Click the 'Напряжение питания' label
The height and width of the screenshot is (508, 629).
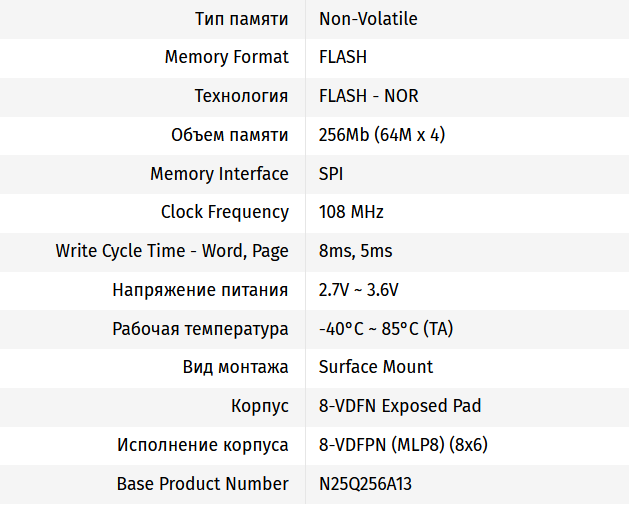coord(200,290)
